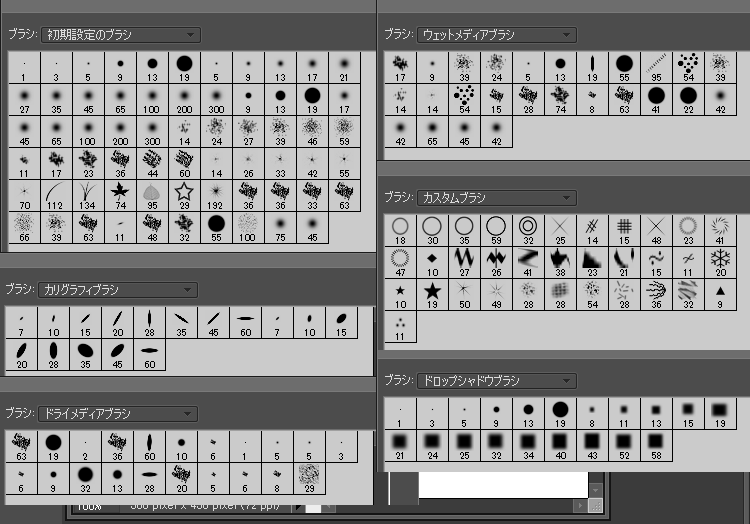The image size is (750, 524).
Task: Select the dotted ring brush 23 in custom brushes
Action: 688,231
